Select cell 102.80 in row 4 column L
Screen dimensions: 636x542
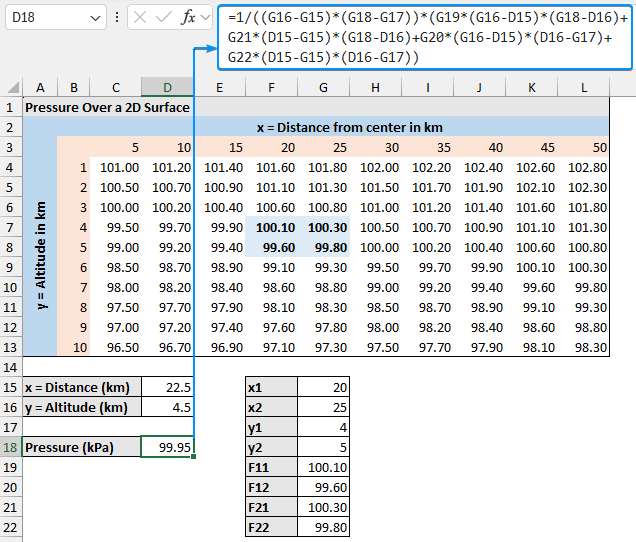pyautogui.click(x=583, y=167)
